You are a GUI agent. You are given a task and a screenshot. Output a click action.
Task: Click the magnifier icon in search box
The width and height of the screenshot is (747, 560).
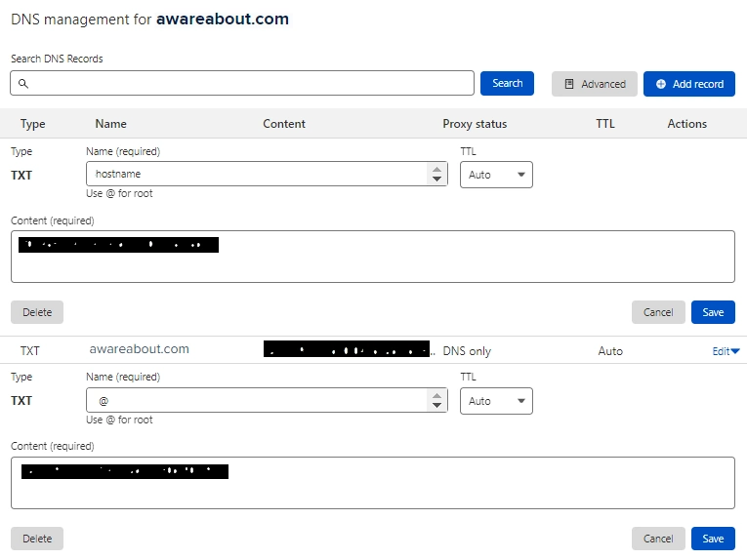(22, 83)
